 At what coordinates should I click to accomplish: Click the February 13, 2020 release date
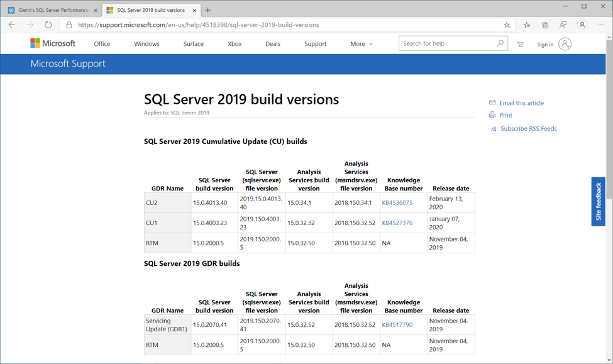click(451, 202)
